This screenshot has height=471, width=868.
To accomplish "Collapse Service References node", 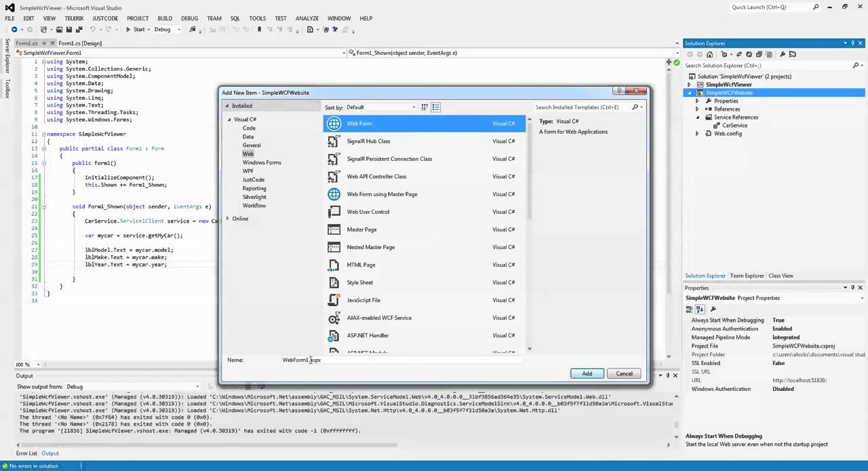I will pos(697,117).
